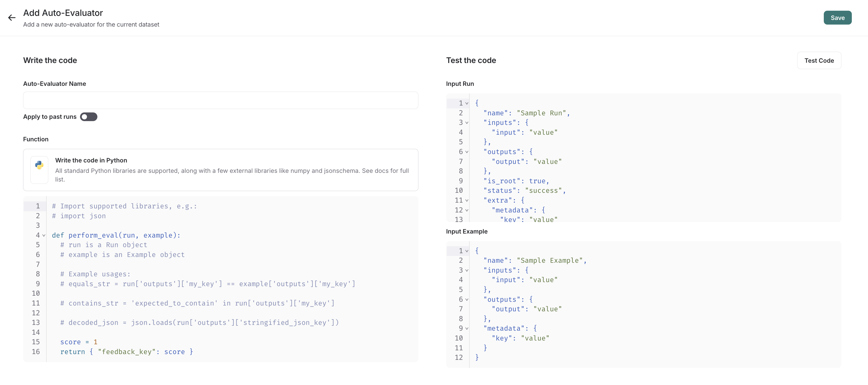The width and height of the screenshot is (868, 385).
Task: Collapse the perform_eval function fold arrow
Action: coord(44,235)
